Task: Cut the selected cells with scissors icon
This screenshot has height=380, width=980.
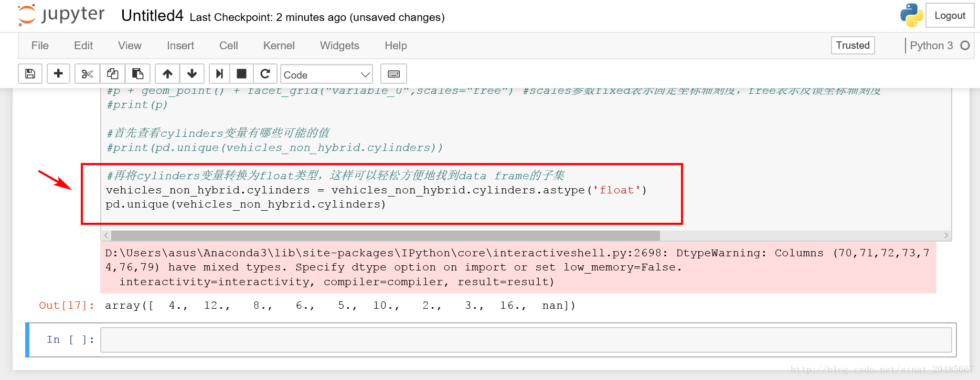Action: [87, 74]
